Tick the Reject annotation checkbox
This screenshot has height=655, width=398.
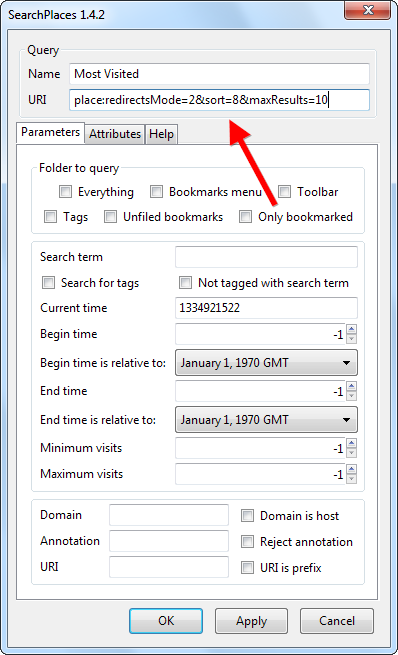[x=247, y=542]
